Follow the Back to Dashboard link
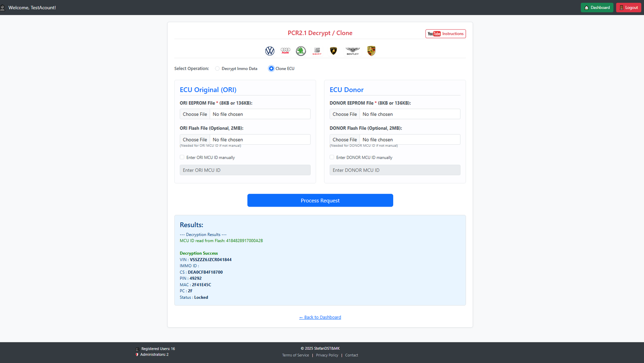This screenshot has width=644, height=363. [320, 318]
